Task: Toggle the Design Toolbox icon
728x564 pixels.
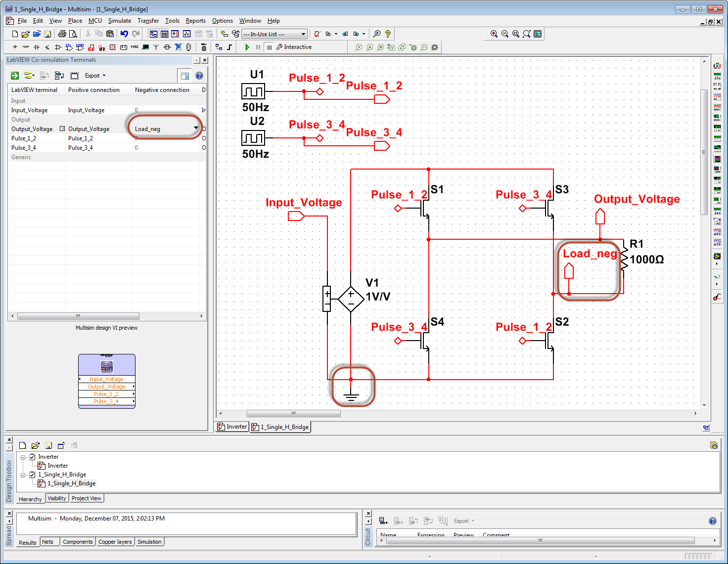Action: (154, 34)
